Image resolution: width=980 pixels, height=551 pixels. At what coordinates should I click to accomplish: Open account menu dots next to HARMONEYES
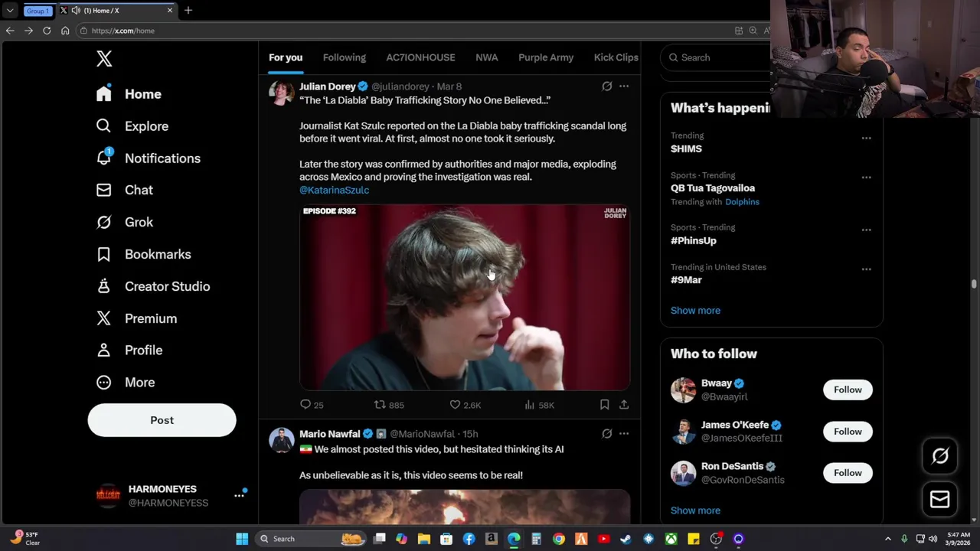pos(239,495)
